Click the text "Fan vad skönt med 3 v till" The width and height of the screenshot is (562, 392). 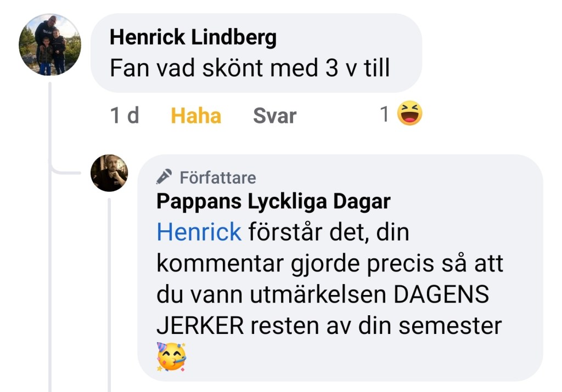(250, 69)
